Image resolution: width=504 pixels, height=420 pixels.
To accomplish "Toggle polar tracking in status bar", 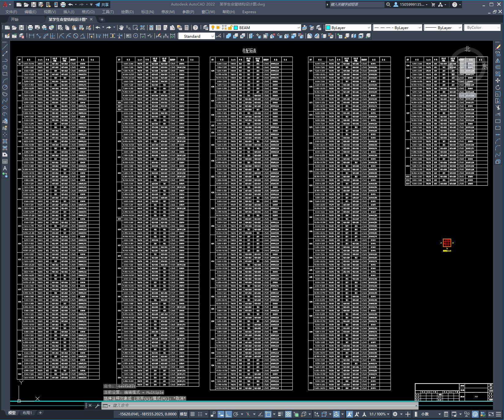I will click(236, 414).
